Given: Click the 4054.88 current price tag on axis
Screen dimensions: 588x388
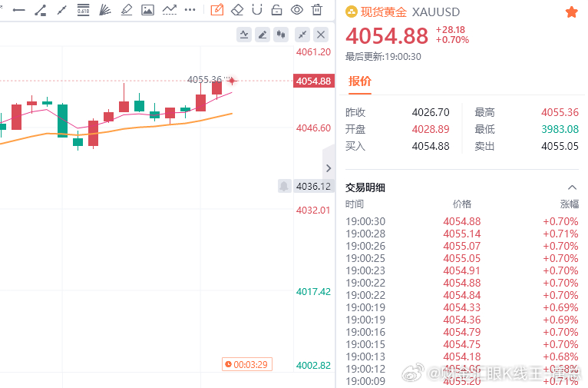Looking at the screenshot, I should coord(313,81).
